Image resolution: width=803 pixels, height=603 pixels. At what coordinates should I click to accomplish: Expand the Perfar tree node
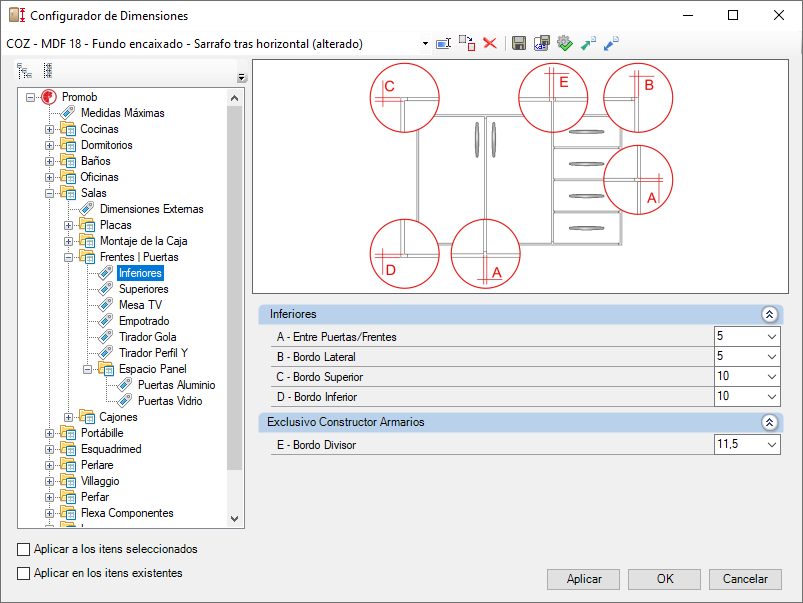[x=49, y=497]
